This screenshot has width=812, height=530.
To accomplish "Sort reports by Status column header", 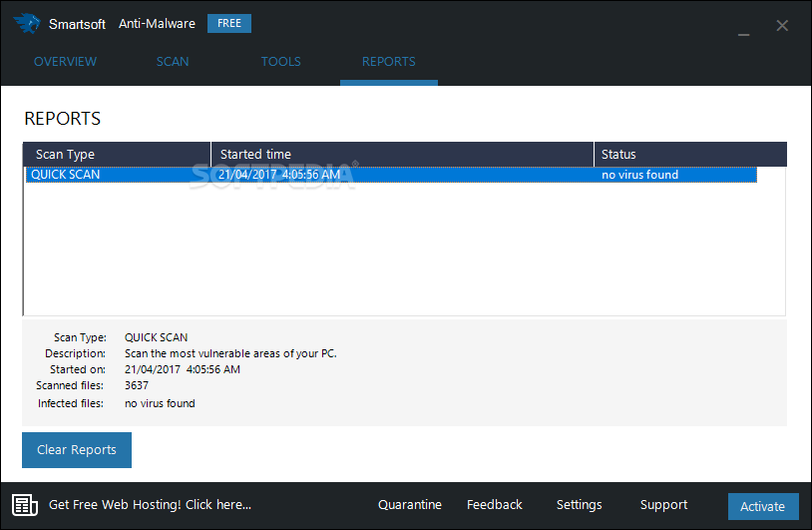I will pyautogui.click(x=690, y=155).
